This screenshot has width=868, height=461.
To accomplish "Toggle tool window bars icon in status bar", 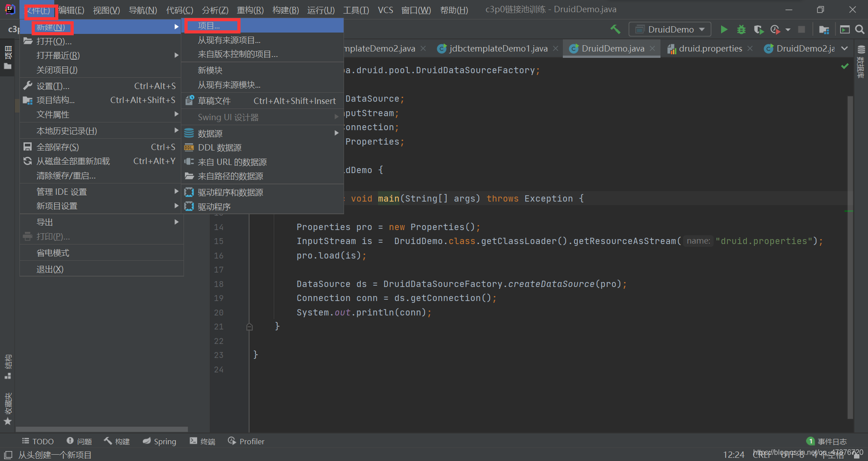I will (x=8, y=455).
